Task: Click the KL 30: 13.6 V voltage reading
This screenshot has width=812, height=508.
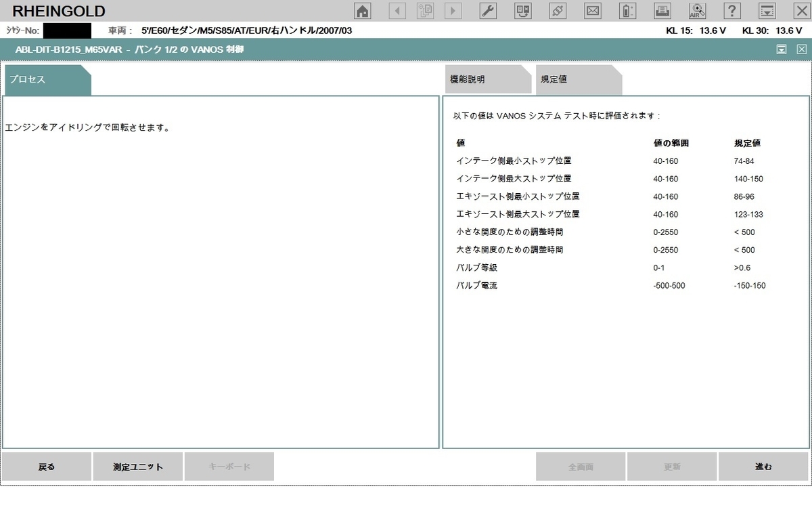Action: pos(772,30)
